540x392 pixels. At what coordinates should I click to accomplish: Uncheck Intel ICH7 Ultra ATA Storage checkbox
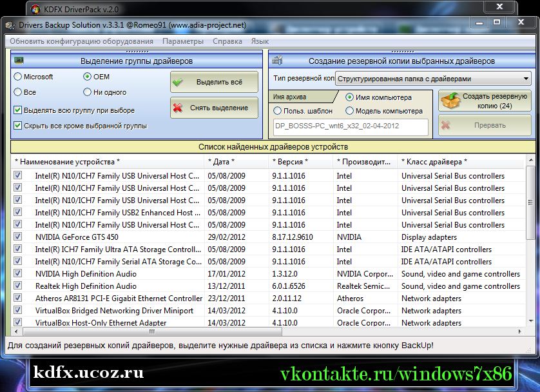17,249
